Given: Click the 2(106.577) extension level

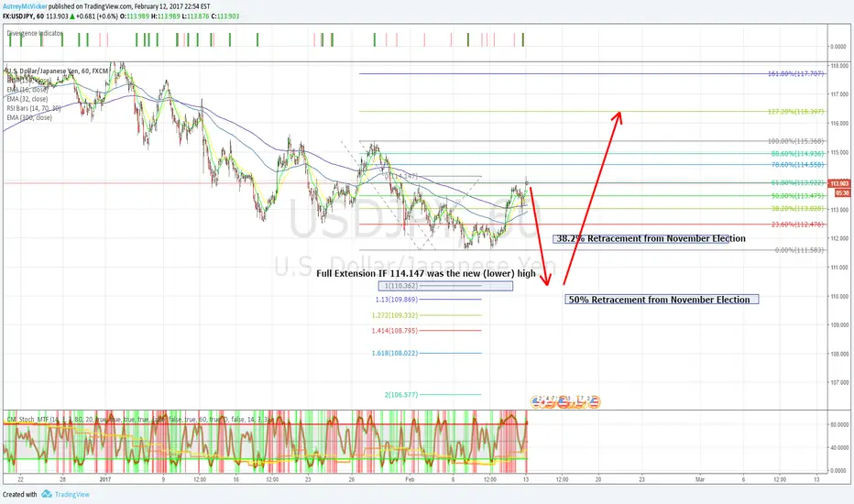Looking at the screenshot, I should pos(401,394).
